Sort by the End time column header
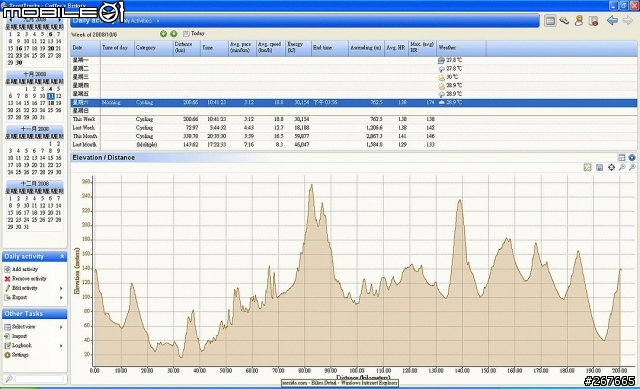This screenshot has height=389, width=640. point(330,48)
